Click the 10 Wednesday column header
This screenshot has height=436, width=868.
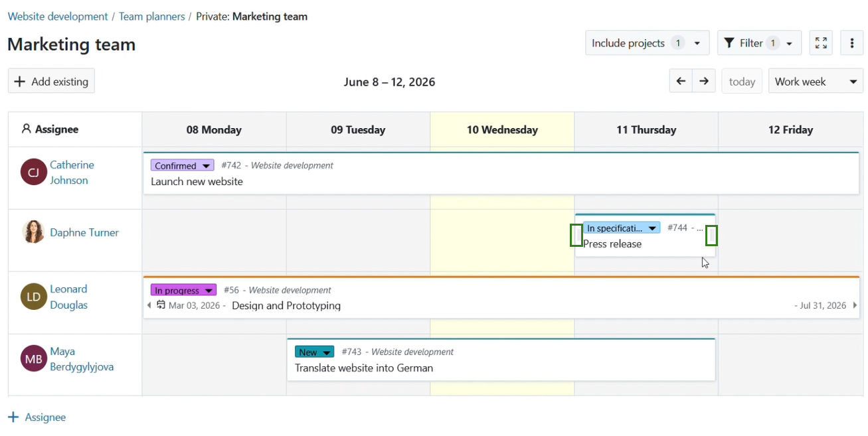click(502, 129)
